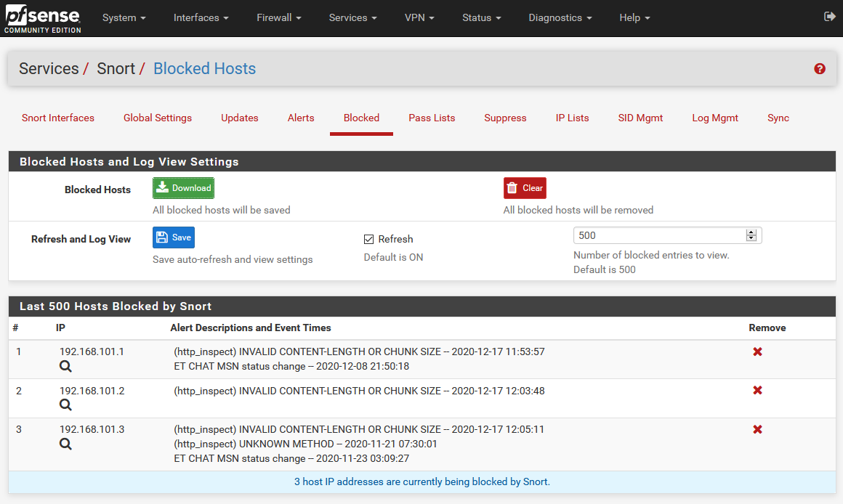Go to SID Mgmt tab

[x=640, y=118]
